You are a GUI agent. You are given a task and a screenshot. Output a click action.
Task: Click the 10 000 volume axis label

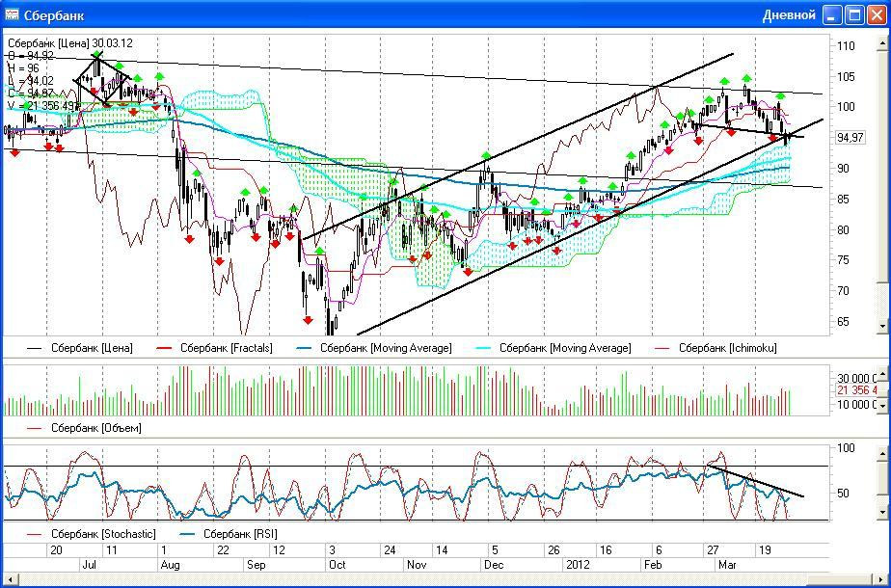pos(857,405)
